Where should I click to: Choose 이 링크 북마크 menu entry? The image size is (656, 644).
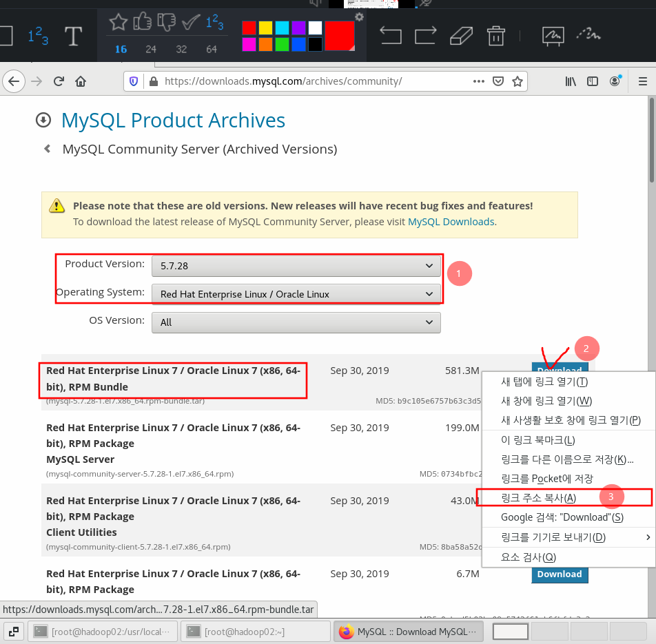pos(568,440)
